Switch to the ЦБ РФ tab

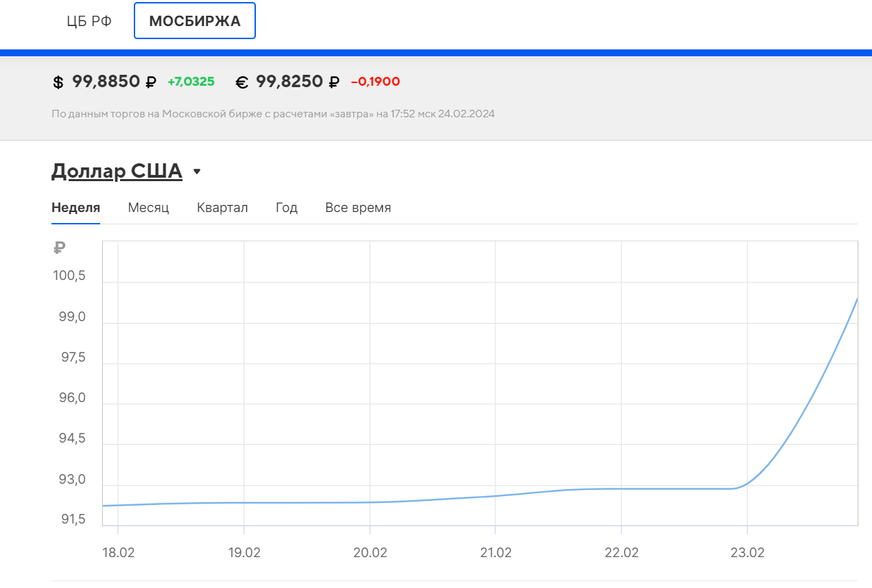[89, 21]
